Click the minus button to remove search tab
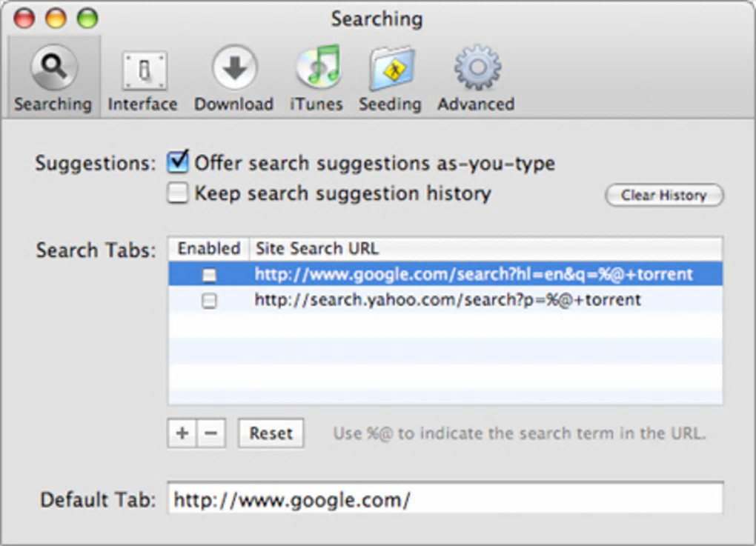The width and height of the screenshot is (756, 546). [x=210, y=433]
